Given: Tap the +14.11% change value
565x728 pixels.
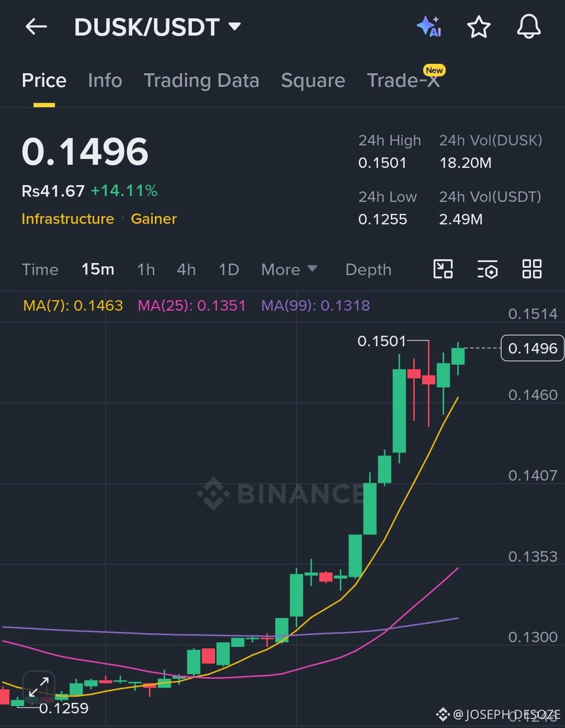Looking at the screenshot, I should coord(124,191).
